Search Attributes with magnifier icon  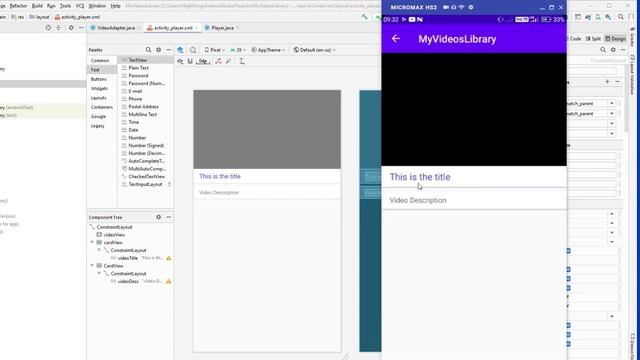click(603, 50)
